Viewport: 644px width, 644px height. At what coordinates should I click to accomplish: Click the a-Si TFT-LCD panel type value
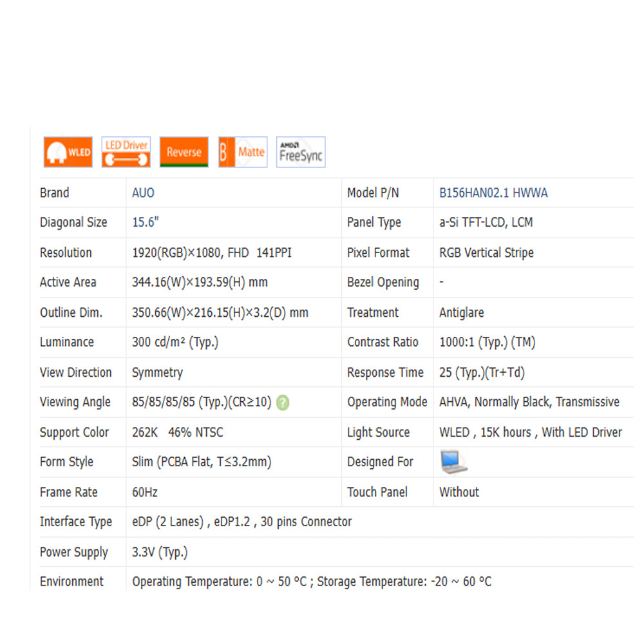coord(486,222)
